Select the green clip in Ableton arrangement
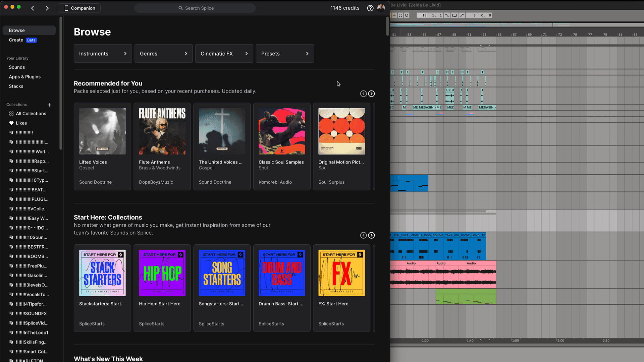The height and width of the screenshot is (362, 644). click(466, 297)
